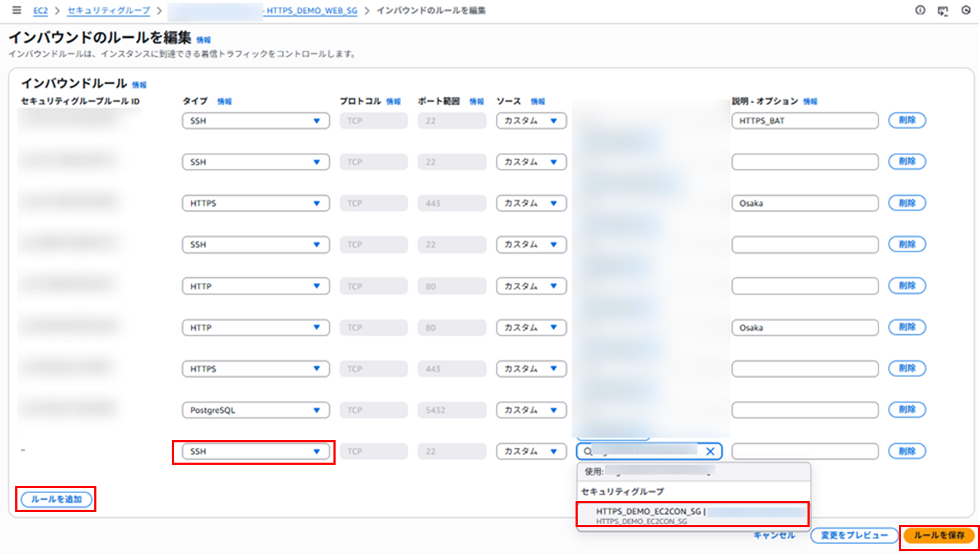This screenshot has height=554, width=980.
Task: Click 変更をプレビュー button
Action: (854, 536)
